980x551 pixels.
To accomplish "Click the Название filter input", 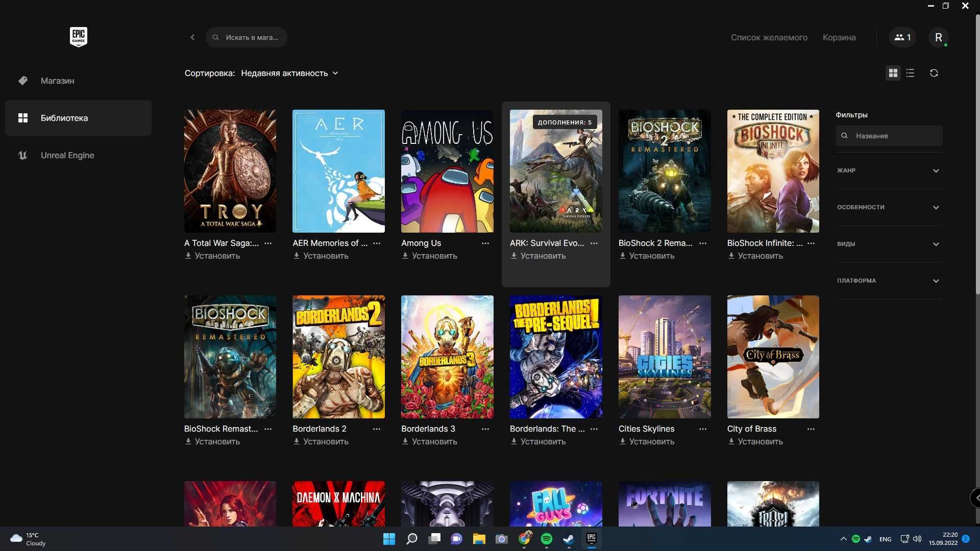I will point(889,136).
